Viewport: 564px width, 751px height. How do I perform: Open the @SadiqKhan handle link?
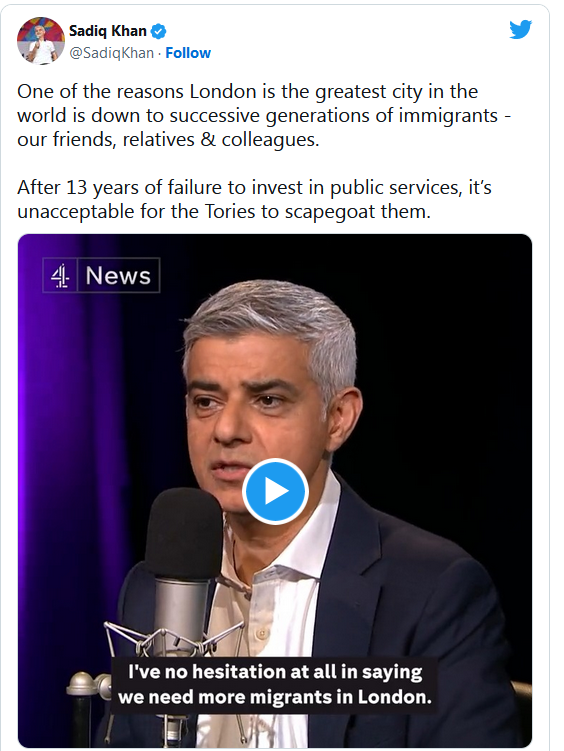pyautogui.click(x=112, y=53)
